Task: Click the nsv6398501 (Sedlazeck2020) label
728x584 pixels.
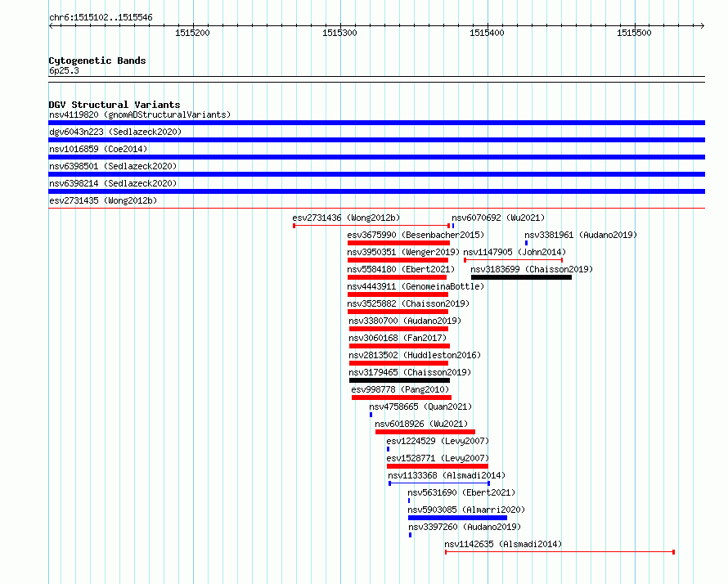Action: coord(113,166)
